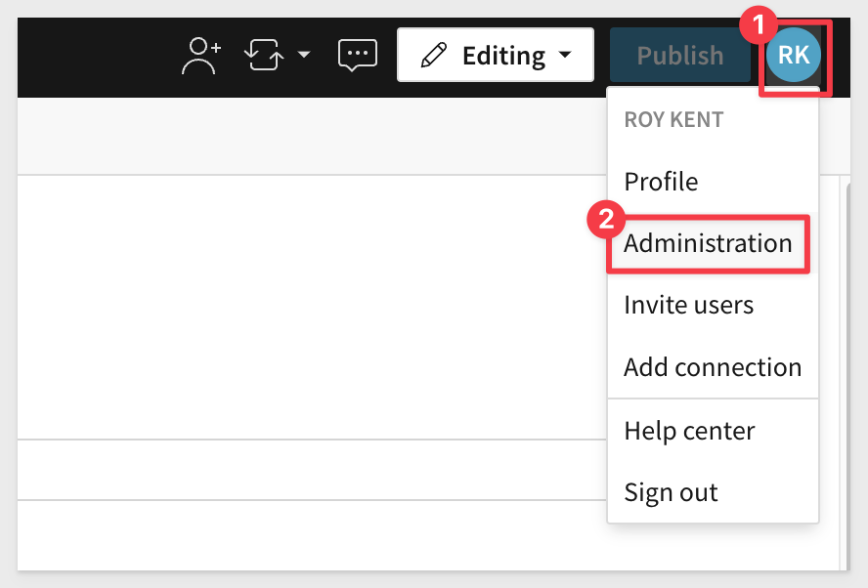Viewport: 868px width, 588px height.
Task: Expand the arrow beside the sync icon
Action: (304, 55)
